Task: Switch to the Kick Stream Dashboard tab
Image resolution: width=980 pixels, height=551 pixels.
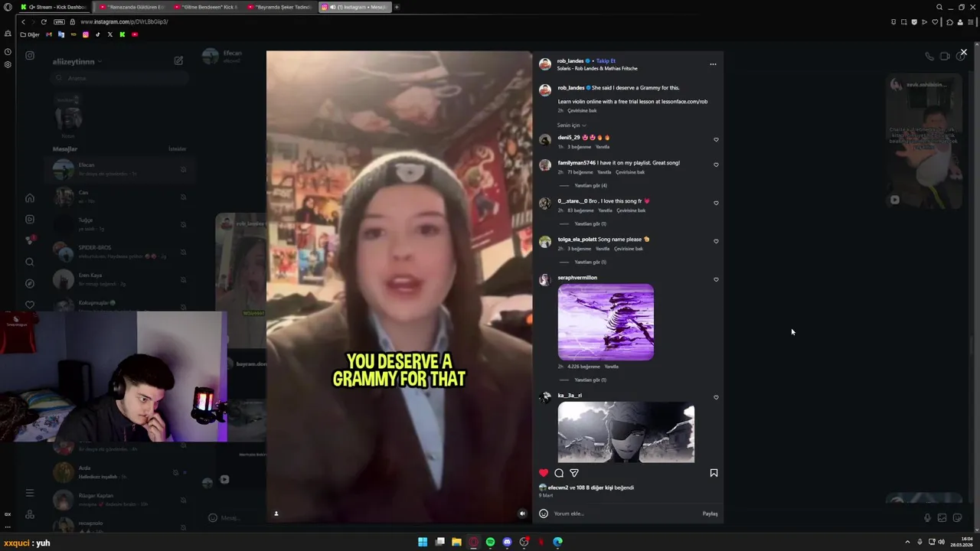Action: 54,7
